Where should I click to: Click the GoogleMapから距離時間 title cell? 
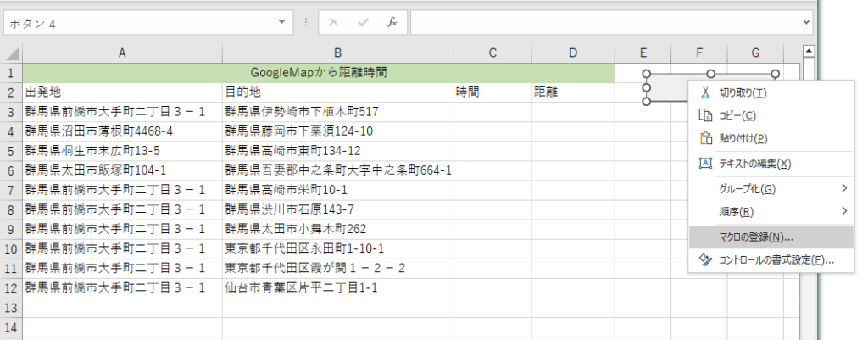coord(319,73)
